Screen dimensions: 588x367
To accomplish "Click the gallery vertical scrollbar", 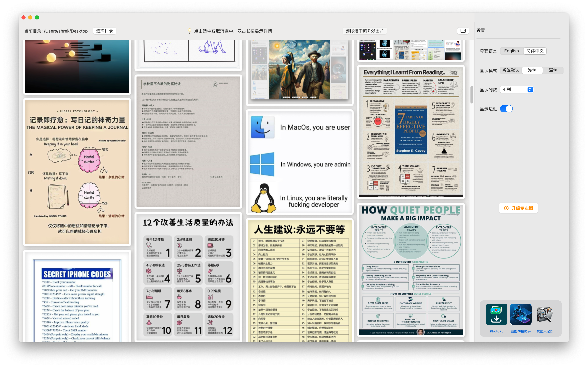I will pos(472,95).
